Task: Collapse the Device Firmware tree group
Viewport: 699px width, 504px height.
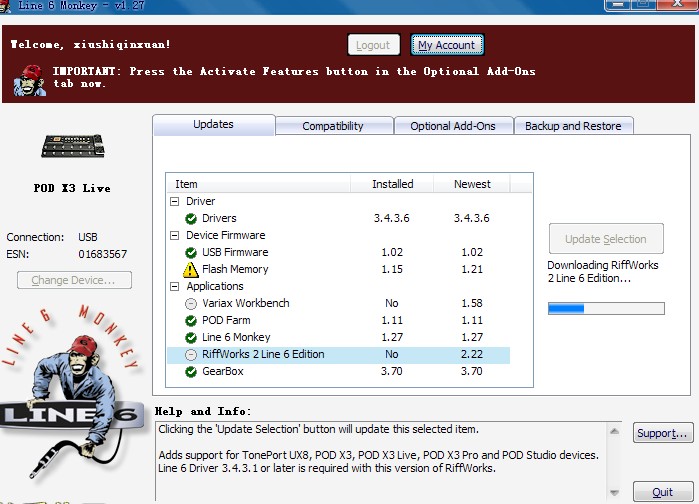Action: (175, 235)
